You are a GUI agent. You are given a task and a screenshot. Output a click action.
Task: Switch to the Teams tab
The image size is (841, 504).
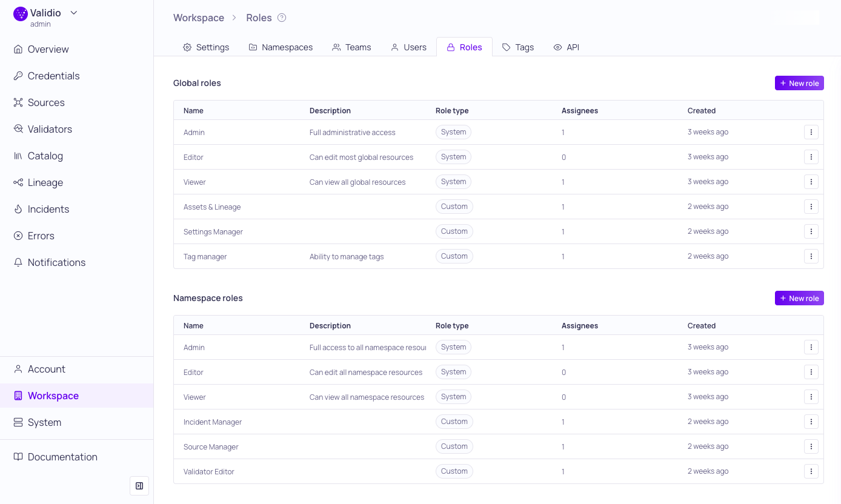(351, 47)
